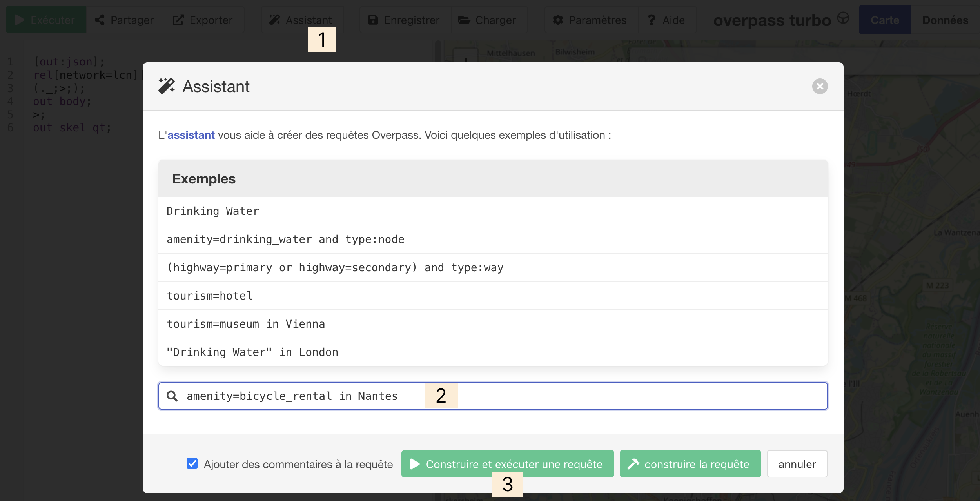Switch to the Données tab

tap(945, 20)
